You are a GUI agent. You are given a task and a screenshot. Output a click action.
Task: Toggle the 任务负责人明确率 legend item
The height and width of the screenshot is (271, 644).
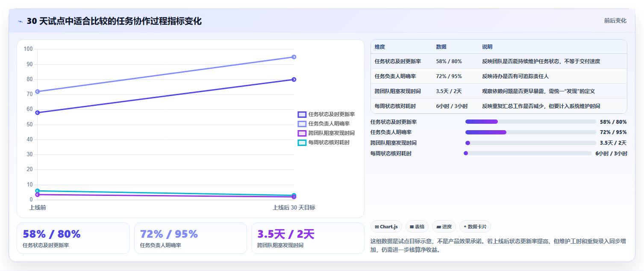pyautogui.click(x=323, y=124)
